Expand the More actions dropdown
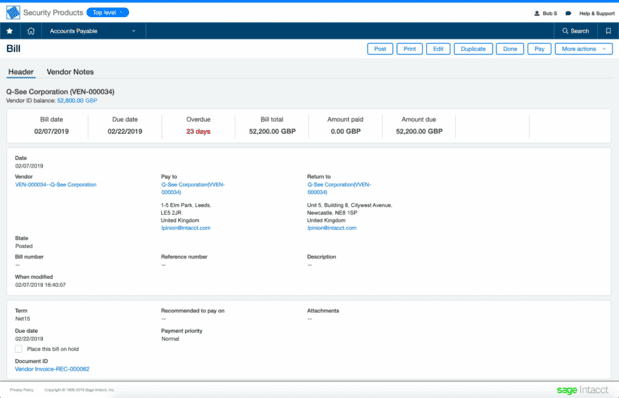Viewport: 619px width, 398px height. pyautogui.click(x=584, y=49)
